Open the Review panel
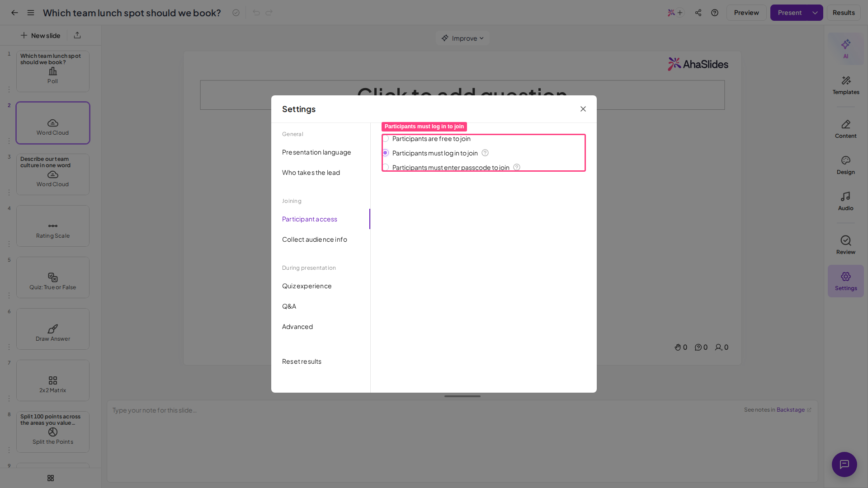 pos(845,245)
